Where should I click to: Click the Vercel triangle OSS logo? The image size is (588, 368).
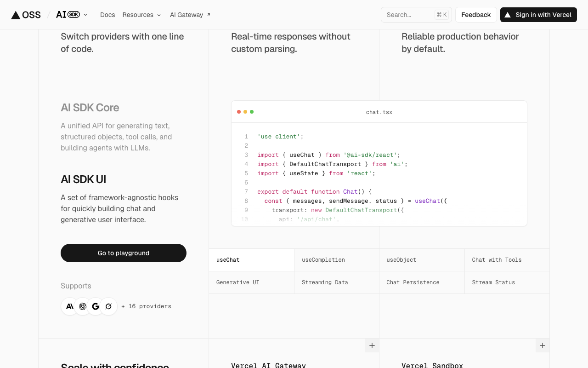click(x=26, y=15)
